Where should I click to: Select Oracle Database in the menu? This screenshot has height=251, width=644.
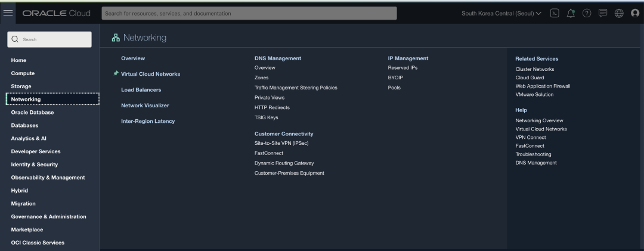click(x=32, y=112)
